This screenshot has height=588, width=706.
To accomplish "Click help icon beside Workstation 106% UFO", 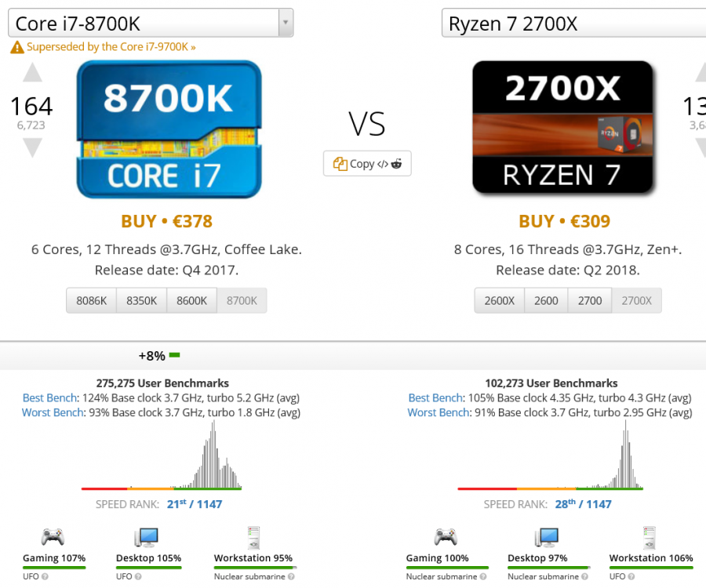I will 631,577.
